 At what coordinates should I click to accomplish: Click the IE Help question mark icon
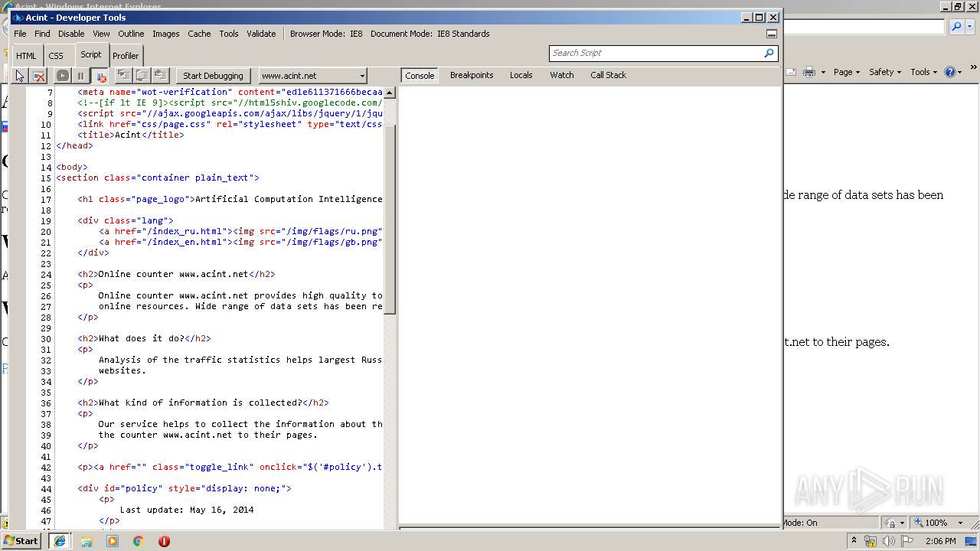[950, 72]
